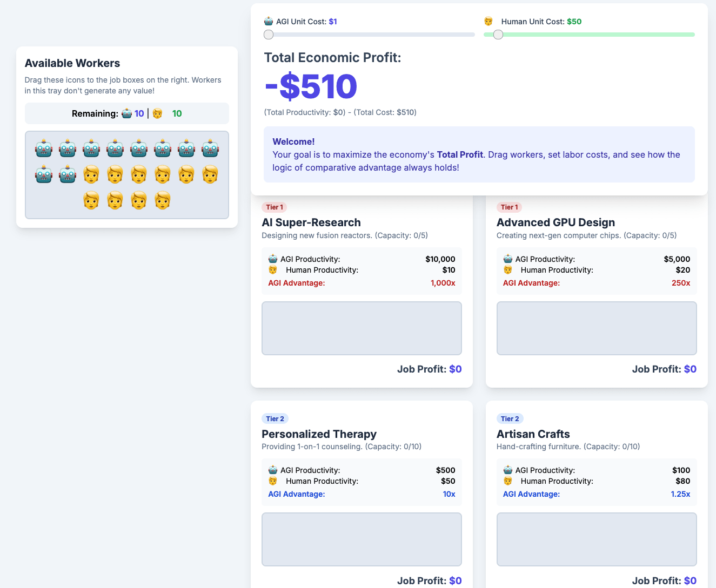Click the robot icon in the Remaining counter

click(x=126, y=113)
